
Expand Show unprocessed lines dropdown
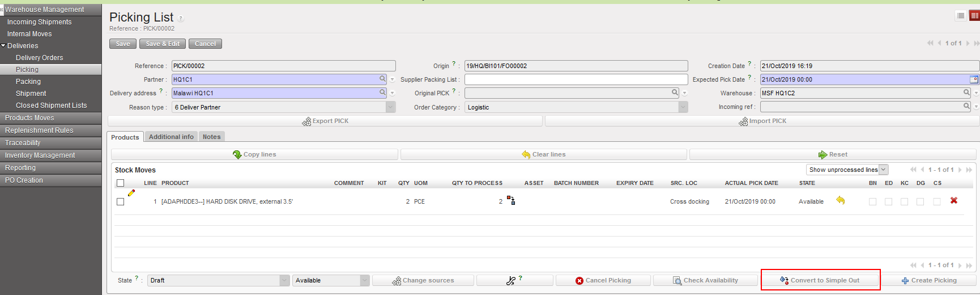pos(883,170)
